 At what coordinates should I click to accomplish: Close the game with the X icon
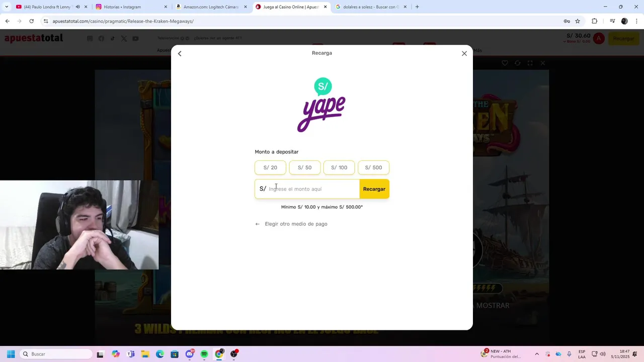click(x=542, y=63)
